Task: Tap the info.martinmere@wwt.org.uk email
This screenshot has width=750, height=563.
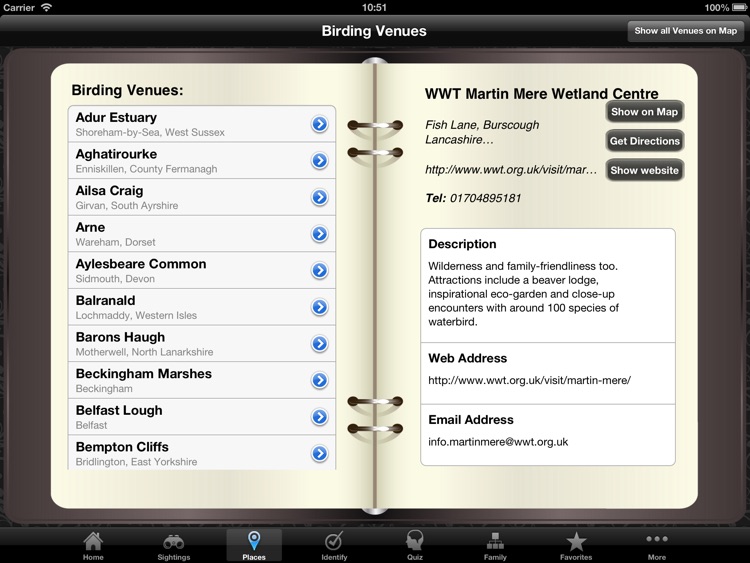Action: point(498,442)
